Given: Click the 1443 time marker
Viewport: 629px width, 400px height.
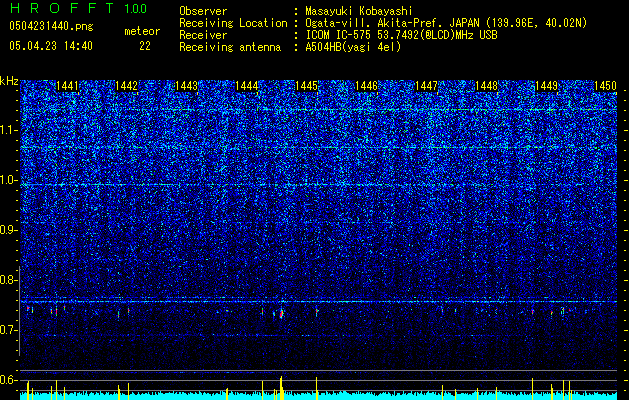Looking at the screenshot, I should tap(187, 86).
